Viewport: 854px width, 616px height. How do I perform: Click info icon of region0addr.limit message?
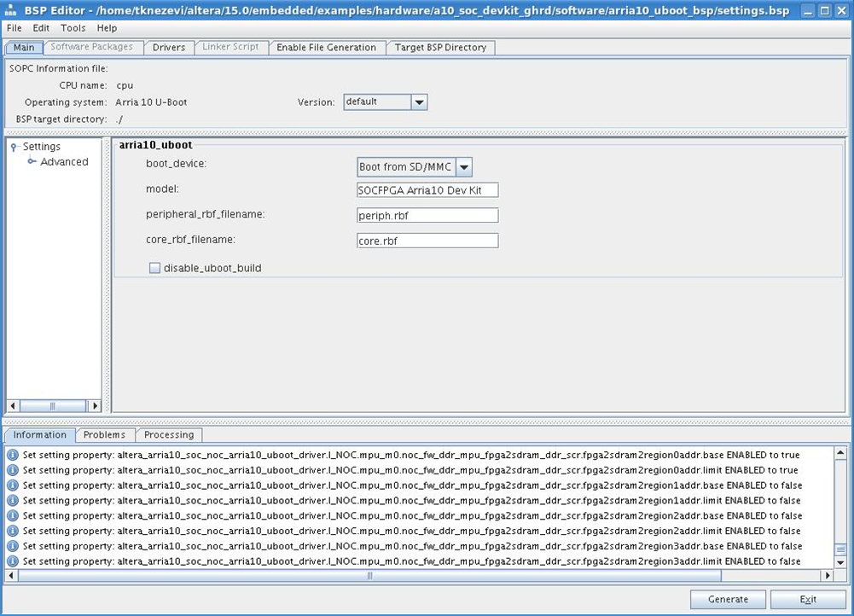(x=13, y=470)
